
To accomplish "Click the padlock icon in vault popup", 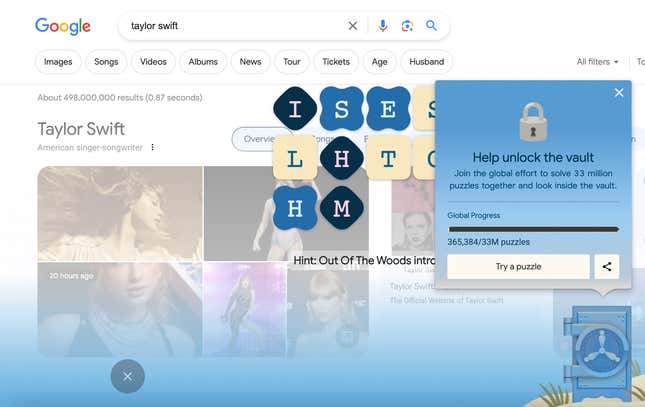I will click(533, 122).
